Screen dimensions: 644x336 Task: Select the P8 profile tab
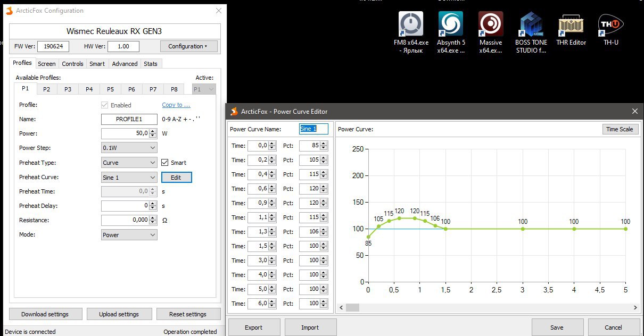click(x=174, y=89)
